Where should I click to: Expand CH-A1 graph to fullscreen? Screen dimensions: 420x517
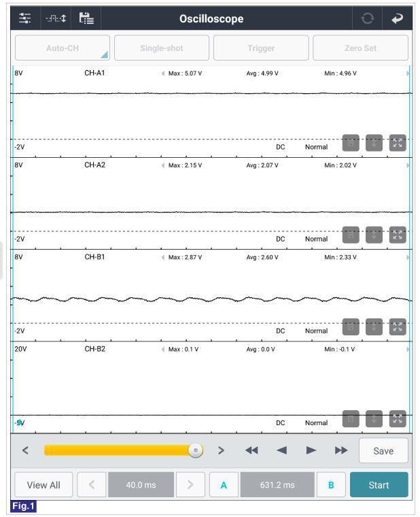[398, 143]
